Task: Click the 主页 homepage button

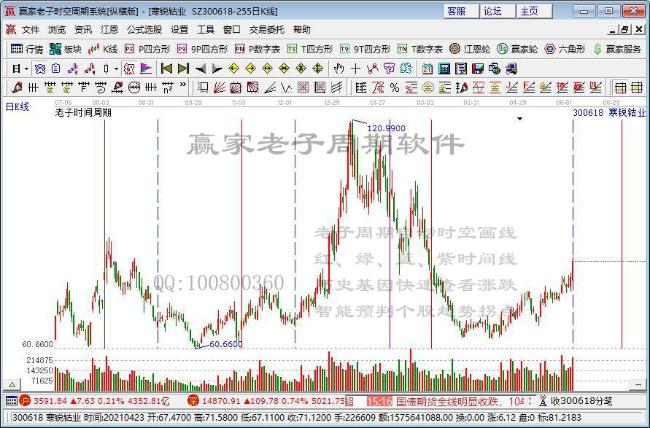Action: click(534, 11)
